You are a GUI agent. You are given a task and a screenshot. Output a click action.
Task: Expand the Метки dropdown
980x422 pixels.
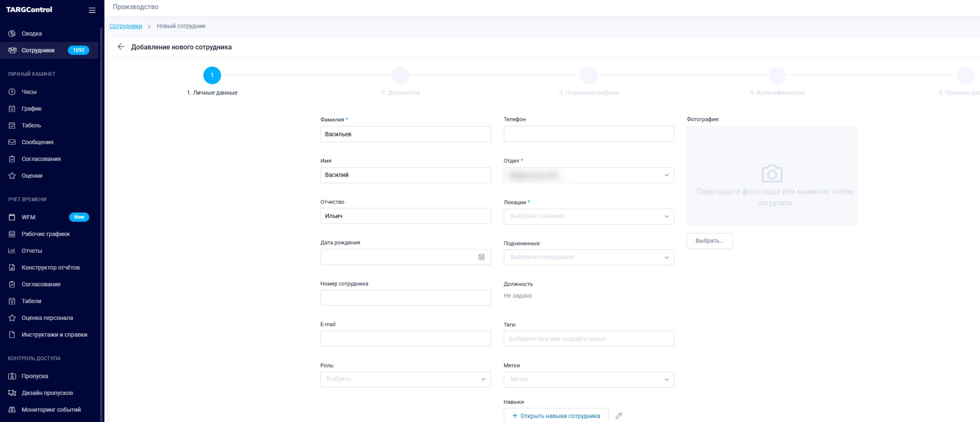pyautogui.click(x=588, y=380)
